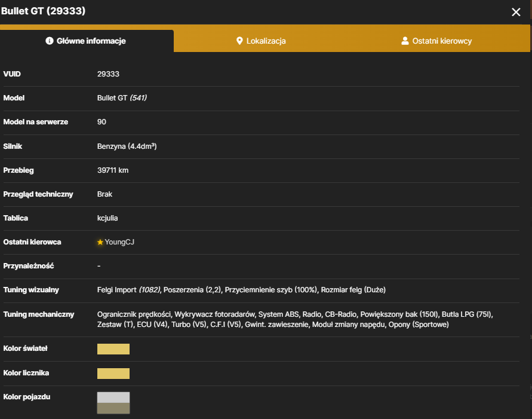Click the info circle icon
The height and width of the screenshot is (419, 532).
click(50, 41)
